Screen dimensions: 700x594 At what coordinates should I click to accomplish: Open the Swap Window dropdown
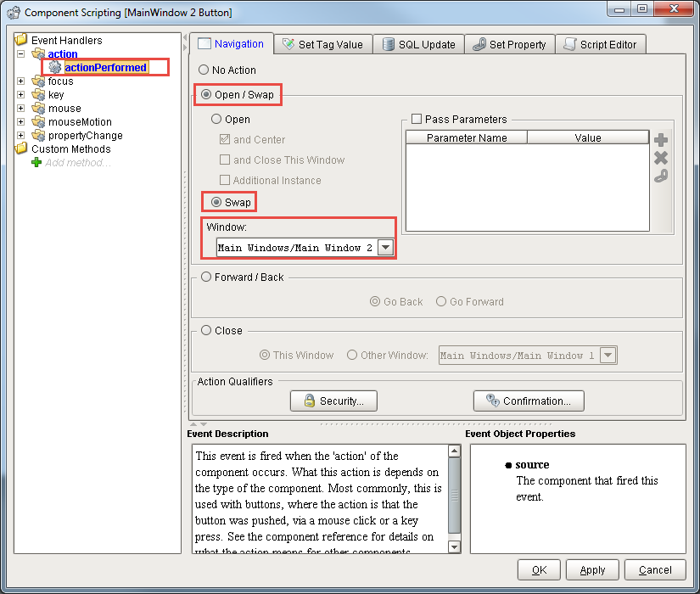point(386,246)
